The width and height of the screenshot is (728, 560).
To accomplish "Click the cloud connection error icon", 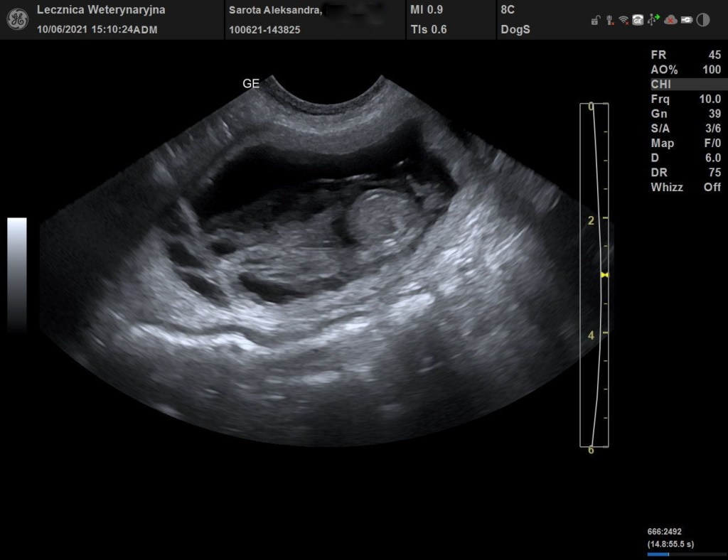I will tap(670, 21).
